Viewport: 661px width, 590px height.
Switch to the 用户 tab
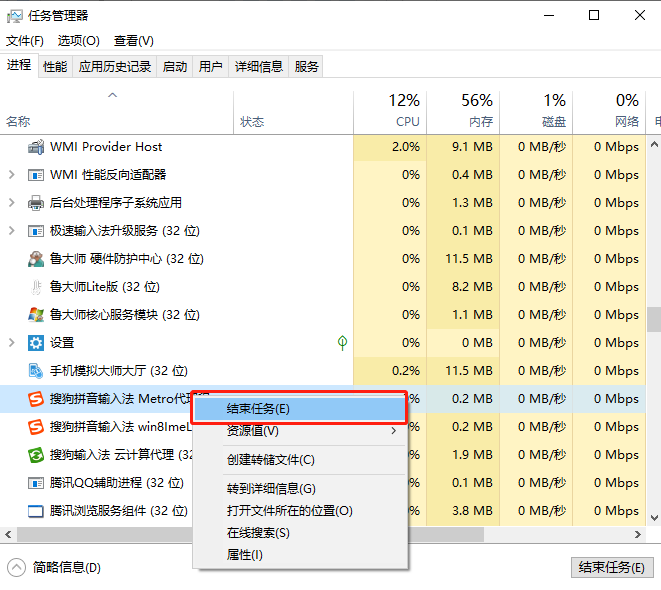(211, 67)
